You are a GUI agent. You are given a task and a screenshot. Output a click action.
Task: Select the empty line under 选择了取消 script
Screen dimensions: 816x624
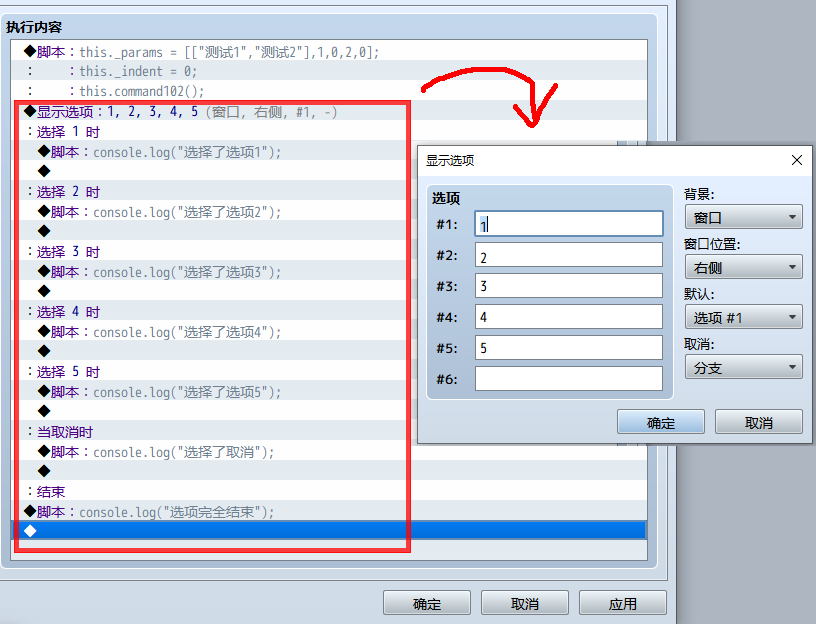tap(329, 472)
